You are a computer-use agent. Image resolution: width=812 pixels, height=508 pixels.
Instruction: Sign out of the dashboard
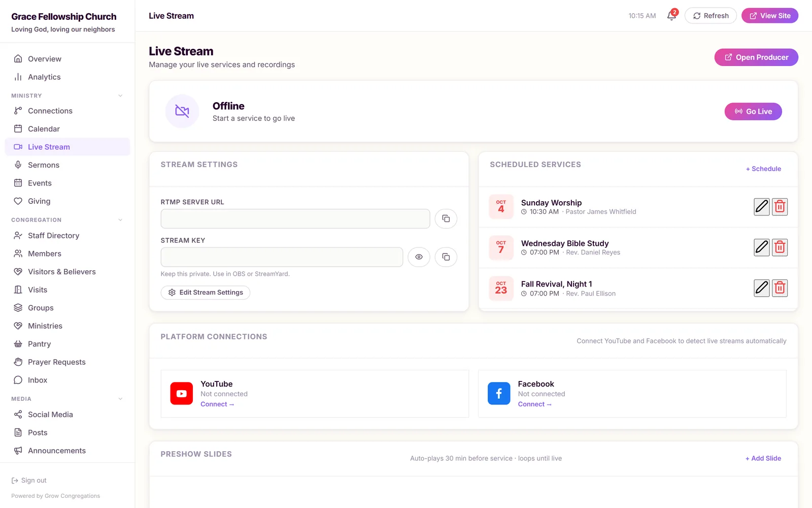tap(29, 481)
